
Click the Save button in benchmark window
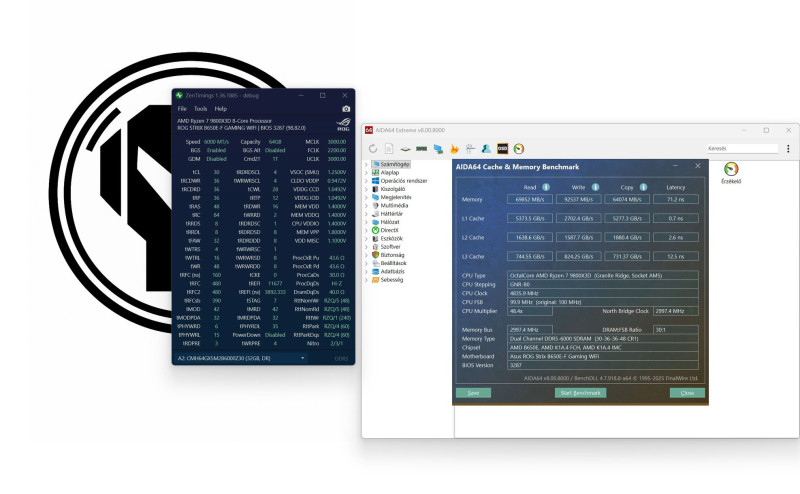point(473,393)
